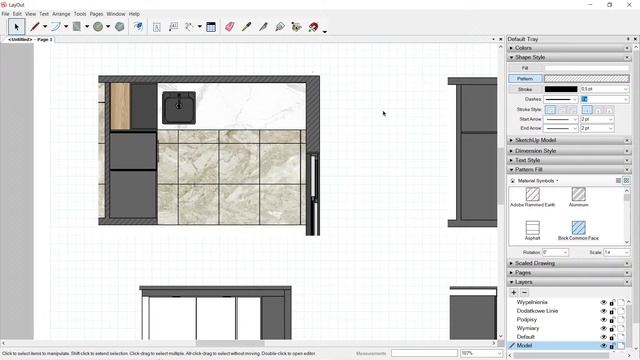Select the Arc tool
Viewport: 640px width, 360px height.
[56, 27]
